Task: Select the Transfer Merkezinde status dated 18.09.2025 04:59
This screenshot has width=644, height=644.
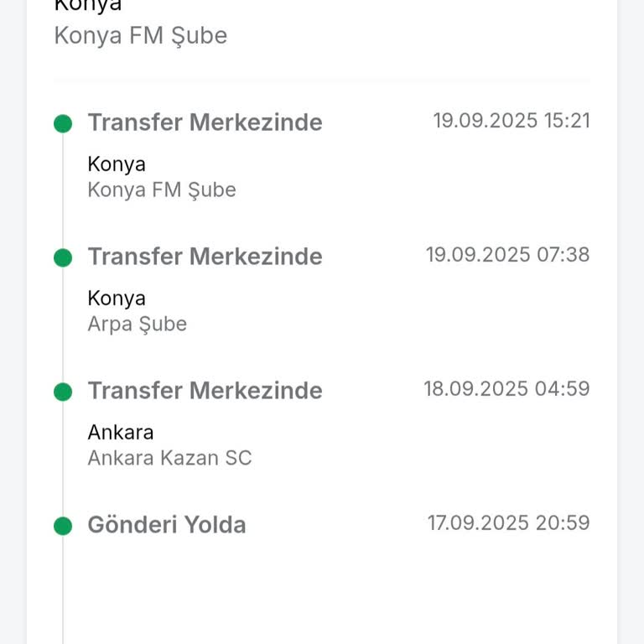Action: tap(205, 391)
